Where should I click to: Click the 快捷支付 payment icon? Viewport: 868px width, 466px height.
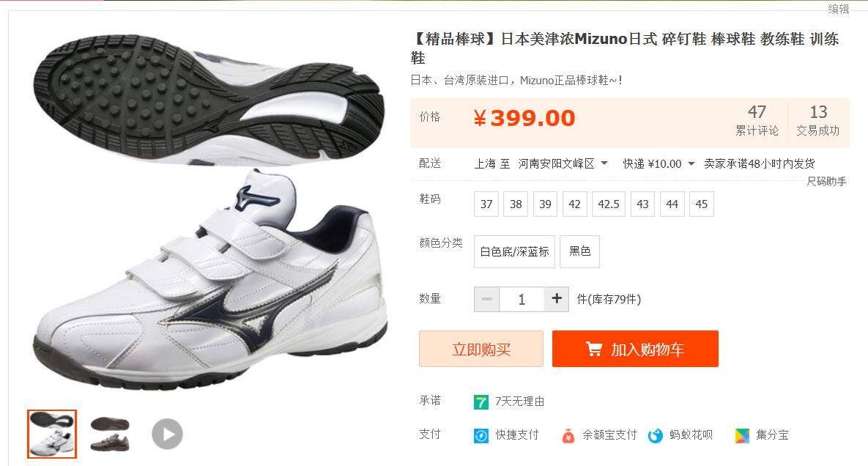pyautogui.click(x=481, y=436)
